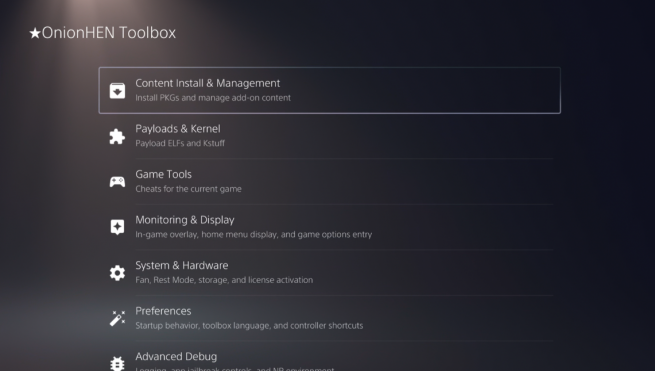Click the Content Install & Management box icon
Image resolution: width=655 pixels, height=371 pixels.
tap(117, 91)
